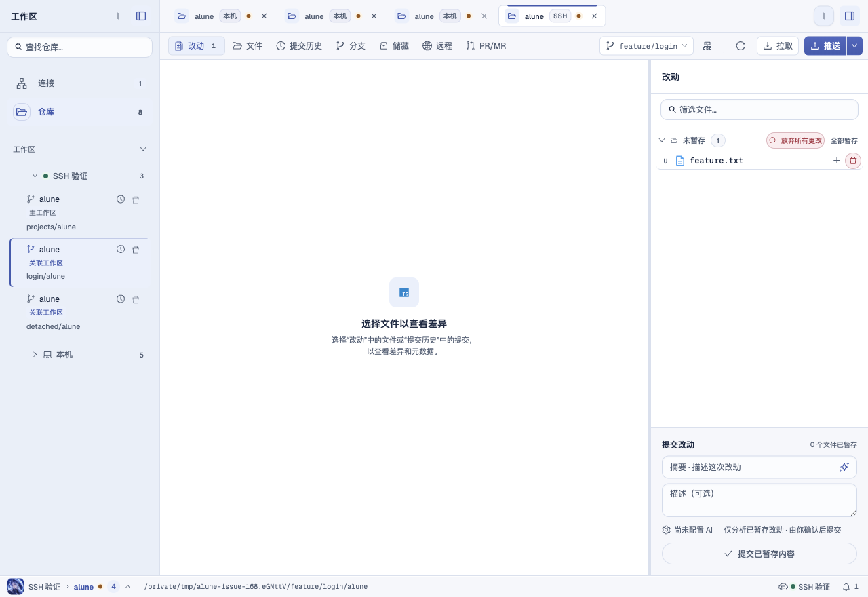The height and width of the screenshot is (597, 868).
Task: Open the 仓库 section in the sidebar
Action: [79, 112]
